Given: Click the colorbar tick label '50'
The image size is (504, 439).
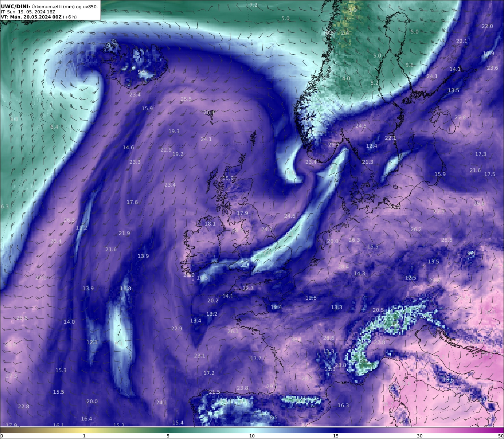Looking at the screenshot, I should pyautogui.click(x=500, y=436).
